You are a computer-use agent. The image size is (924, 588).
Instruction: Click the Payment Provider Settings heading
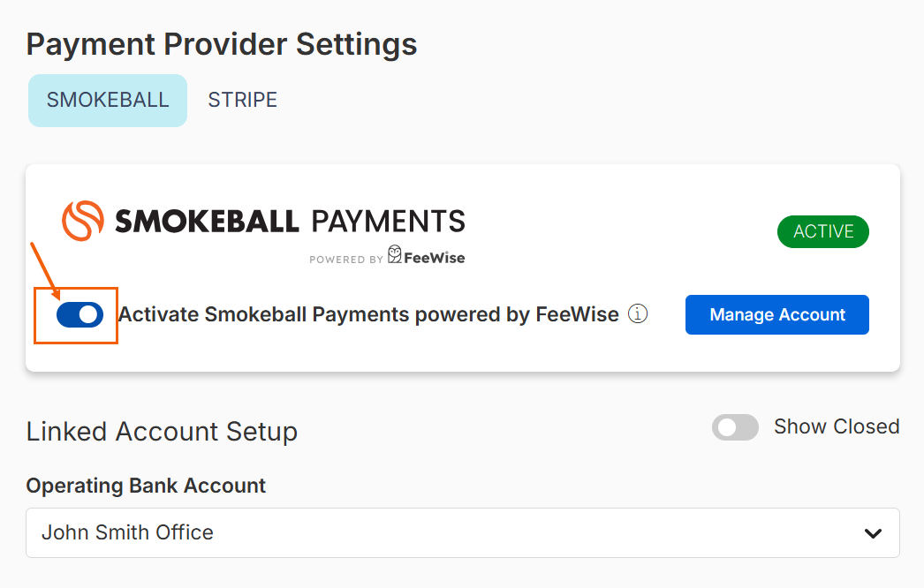click(222, 45)
